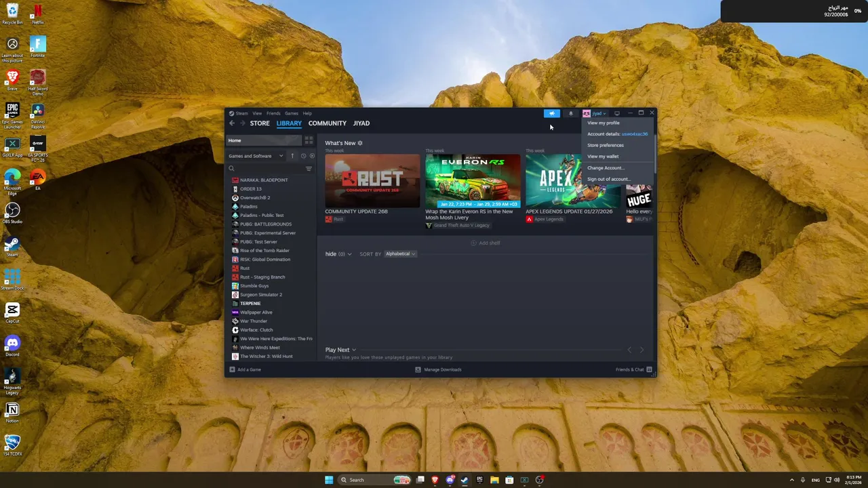Open the Fortnite desktop icon
This screenshot has width=868, height=488.
pos(38,47)
